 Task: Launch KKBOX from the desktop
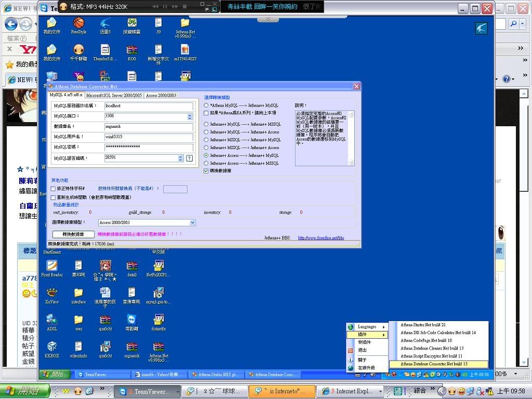point(52,350)
